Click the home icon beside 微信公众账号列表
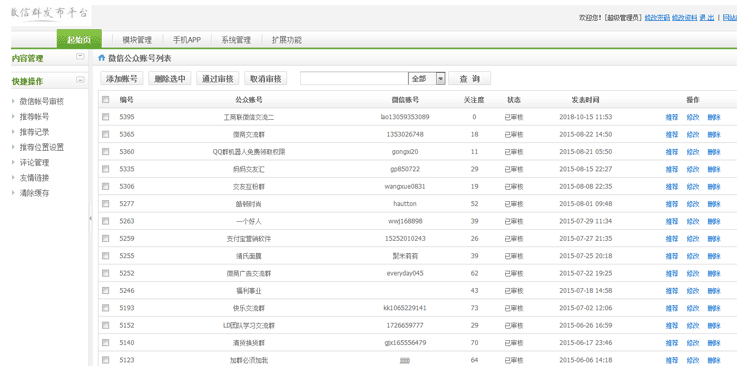750x377 pixels. pyautogui.click(x=101, y=58)
